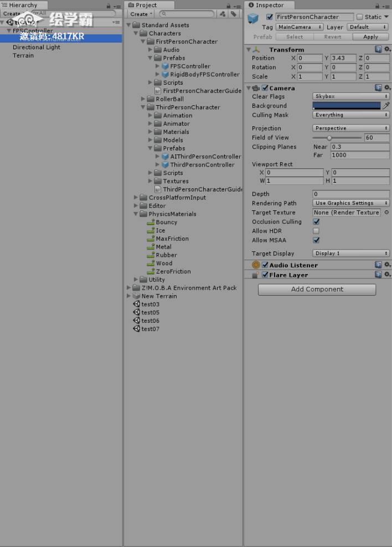The image size is (392, 547).
Task: Open Camera component help icon
Action: [x=378, y=87]
